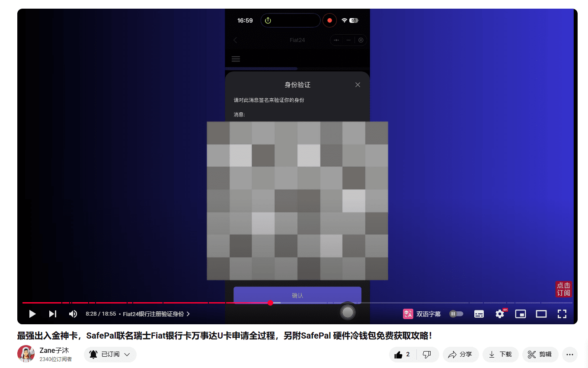This screenshot has height=368, width=588.
Task: Click the 双语字幕 bilingual subtitles button
Action: (x=422, y=314)
